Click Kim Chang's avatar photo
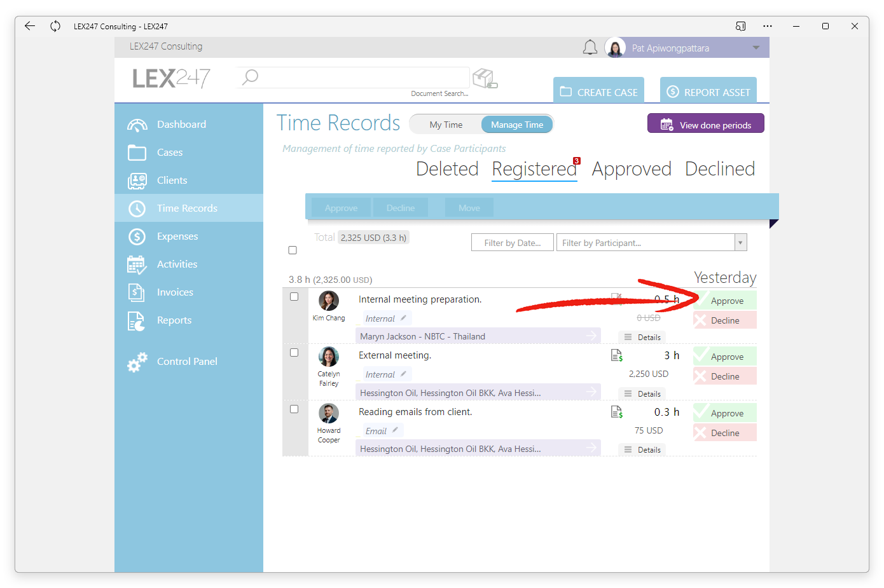This screenshot has height=588, width=884. (x=329, y=301)
